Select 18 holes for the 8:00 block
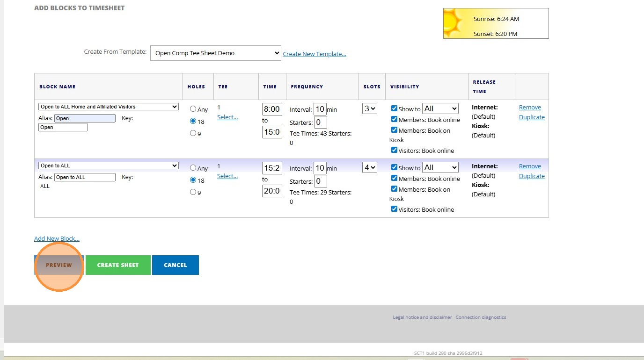 tap(193, 121)
